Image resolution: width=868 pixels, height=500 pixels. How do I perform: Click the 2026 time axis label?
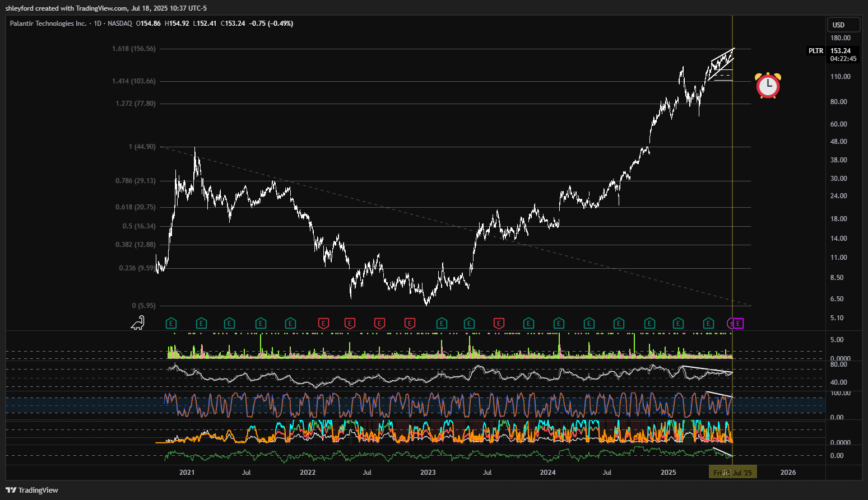pyautogui.click(x=788, y=473)
